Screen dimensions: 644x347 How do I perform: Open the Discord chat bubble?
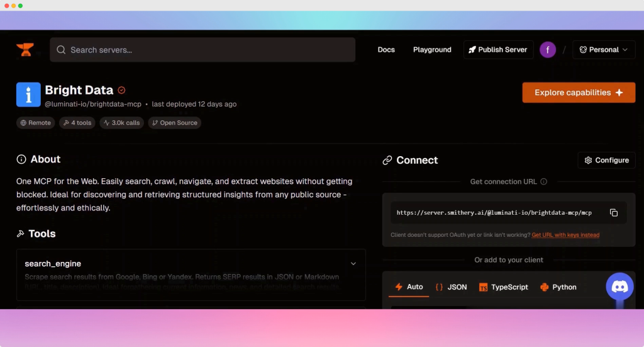pyautogui.click(x=619, y=287)
